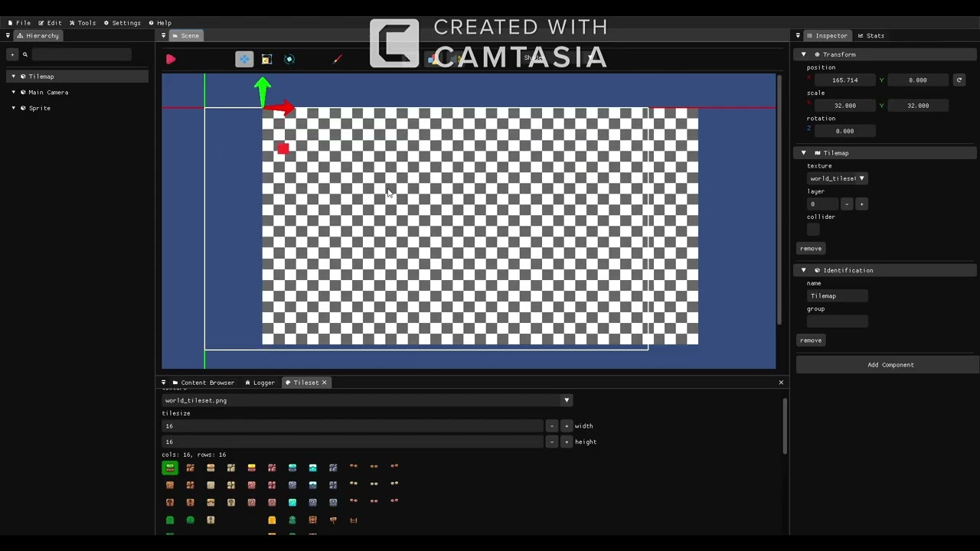Viewport: 980px width, 551px height.
Task: Close the Tileset tab
Action: pyautogui.click(x=324, y=383)
